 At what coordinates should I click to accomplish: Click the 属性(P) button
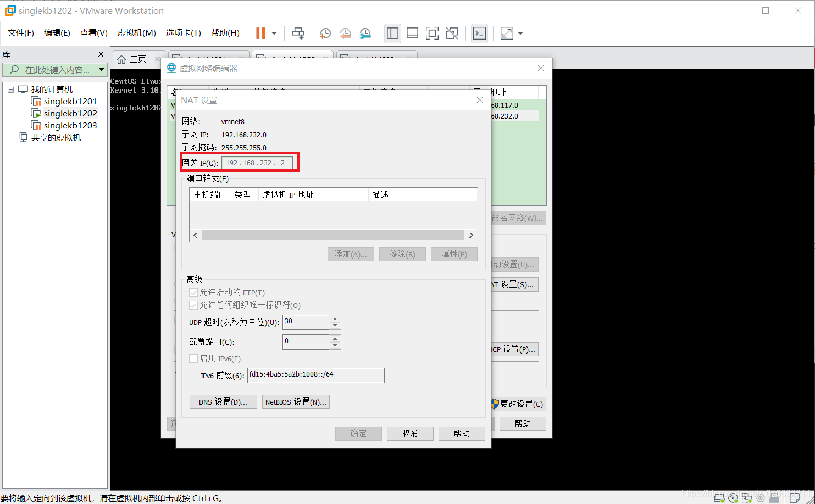(x=454, y=254)
